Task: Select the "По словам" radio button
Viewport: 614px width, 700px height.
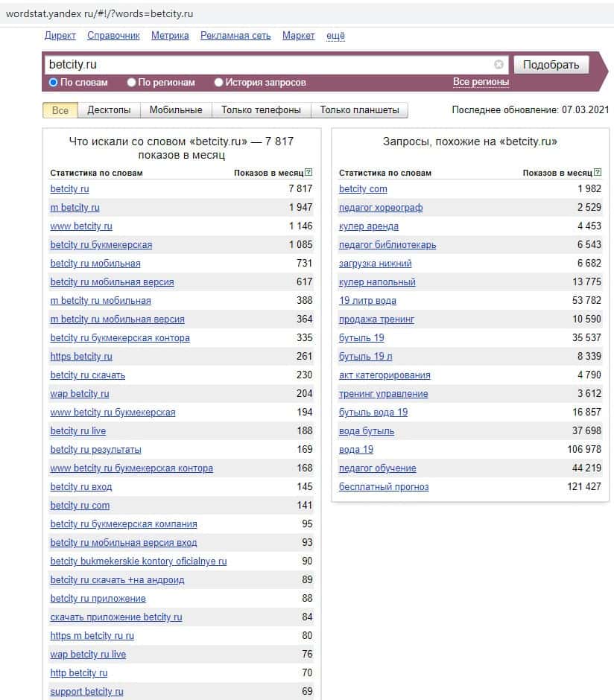Action: (54, 83)
